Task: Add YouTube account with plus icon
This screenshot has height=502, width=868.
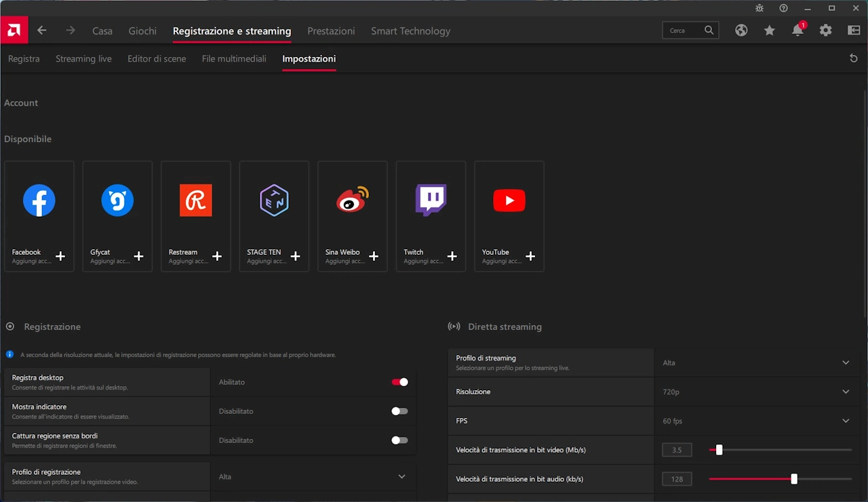Action: pyautogui.click(x=530, y=256)
